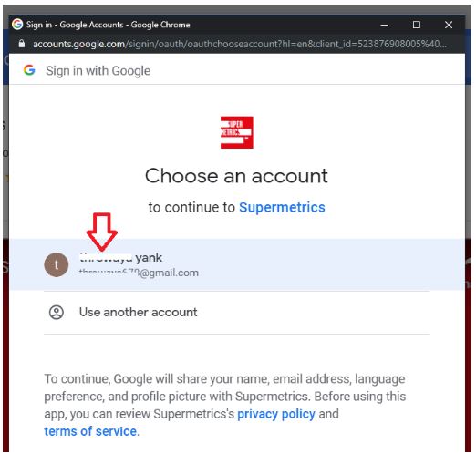Choose the @gmail.com email address line
476x454 pixels.
[139, 273]
